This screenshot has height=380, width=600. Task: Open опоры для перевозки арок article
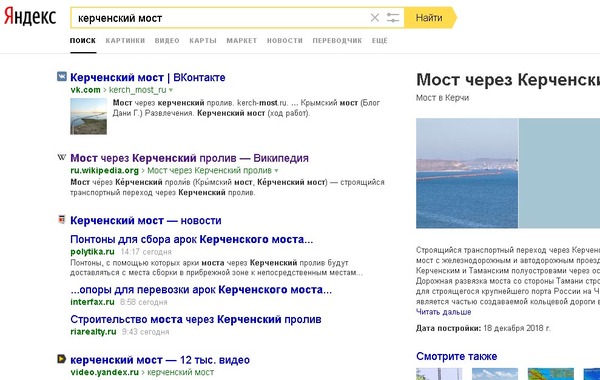(x=201, y=290)
